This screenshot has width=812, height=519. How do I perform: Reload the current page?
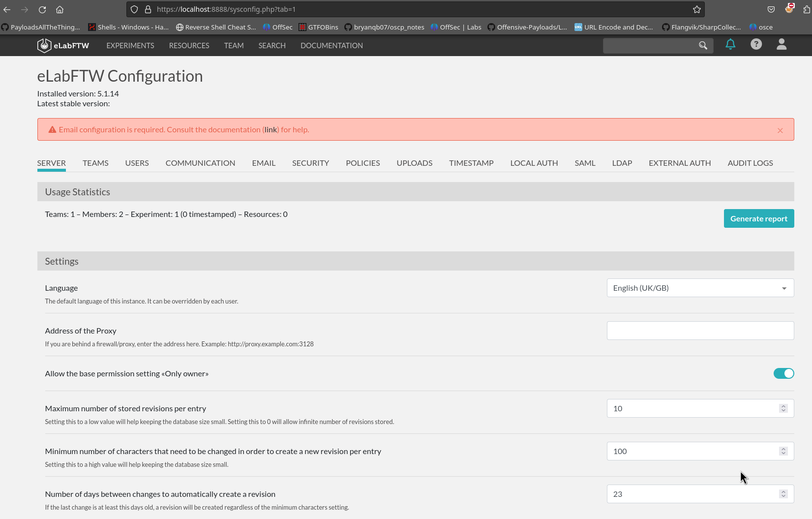click(x=42, y=9)
